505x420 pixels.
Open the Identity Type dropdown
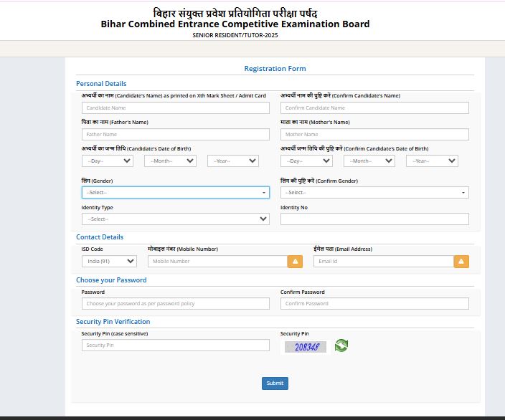pos(176,219)
